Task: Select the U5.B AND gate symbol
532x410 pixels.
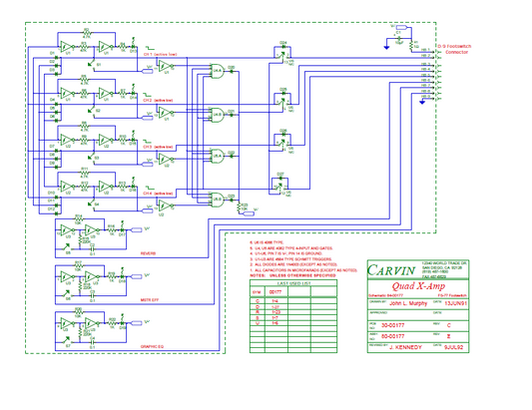Action: coord(218,200)
